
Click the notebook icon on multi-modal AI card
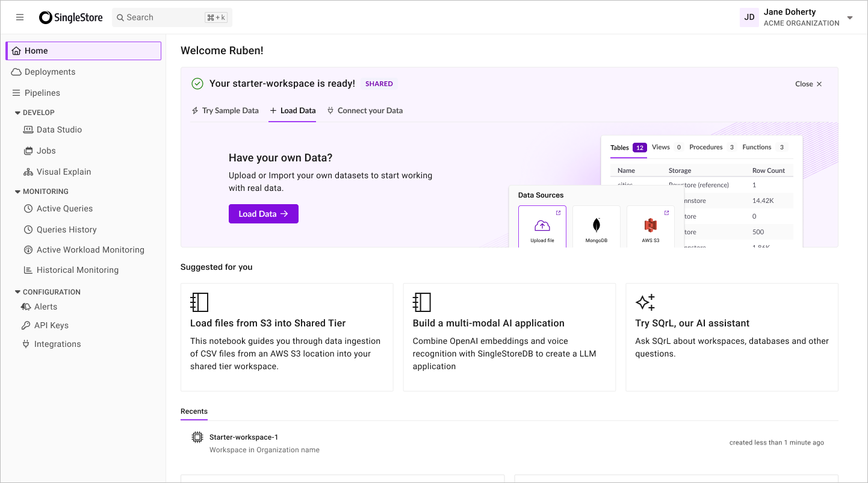422,302
